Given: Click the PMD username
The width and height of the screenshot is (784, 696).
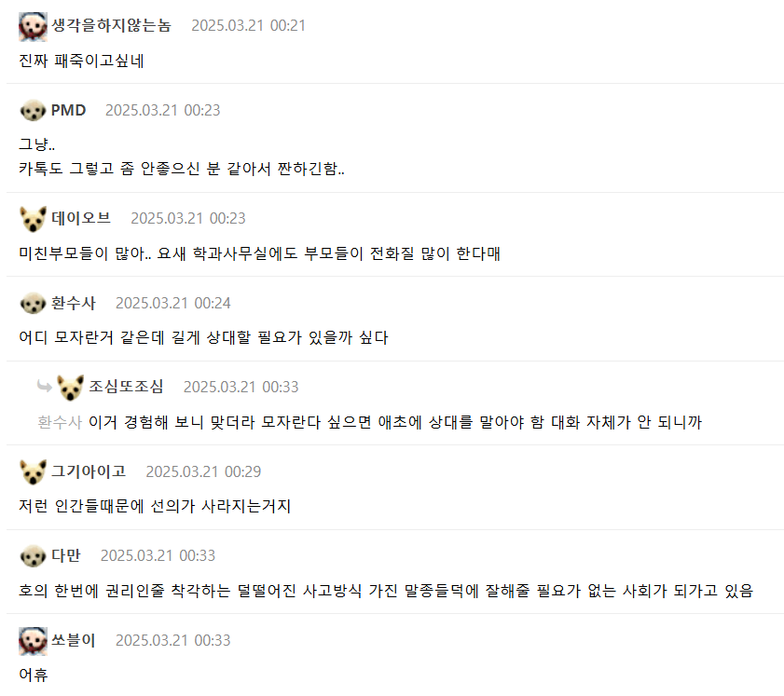Looking at the screenshot, I should (68, 110).
